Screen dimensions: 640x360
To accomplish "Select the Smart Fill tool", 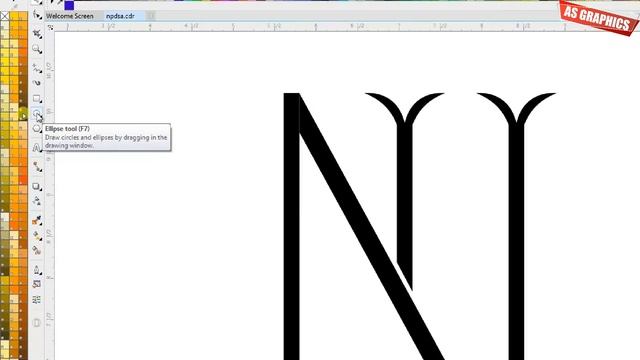I will (37, 250).
